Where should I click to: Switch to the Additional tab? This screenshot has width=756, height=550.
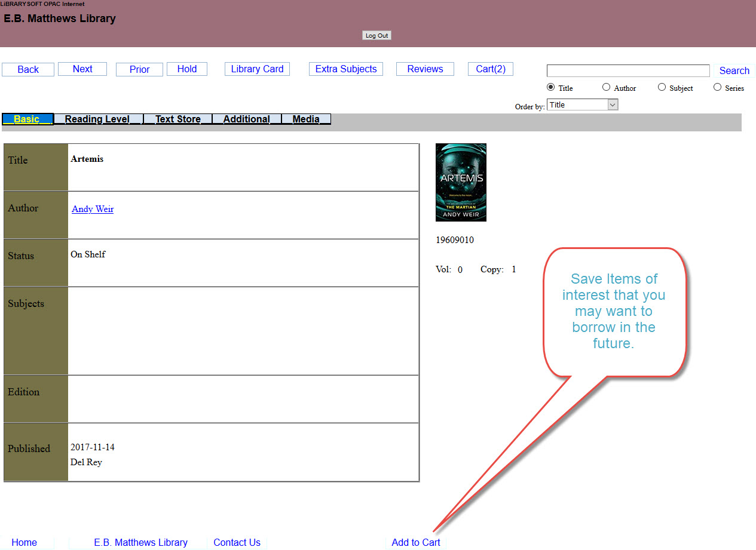point(246,119)
